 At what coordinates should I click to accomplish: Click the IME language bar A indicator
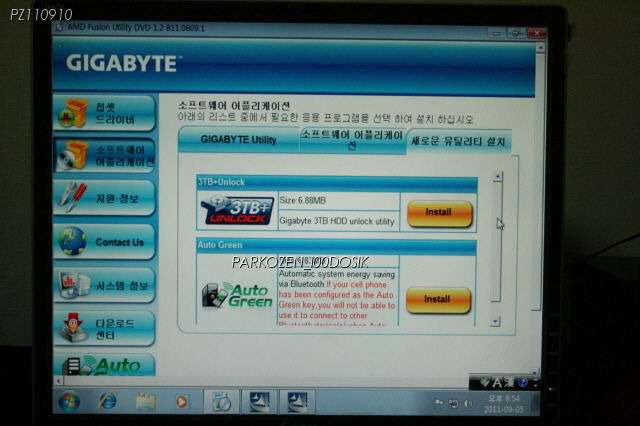pyautogui.click(x=497, y=382)
